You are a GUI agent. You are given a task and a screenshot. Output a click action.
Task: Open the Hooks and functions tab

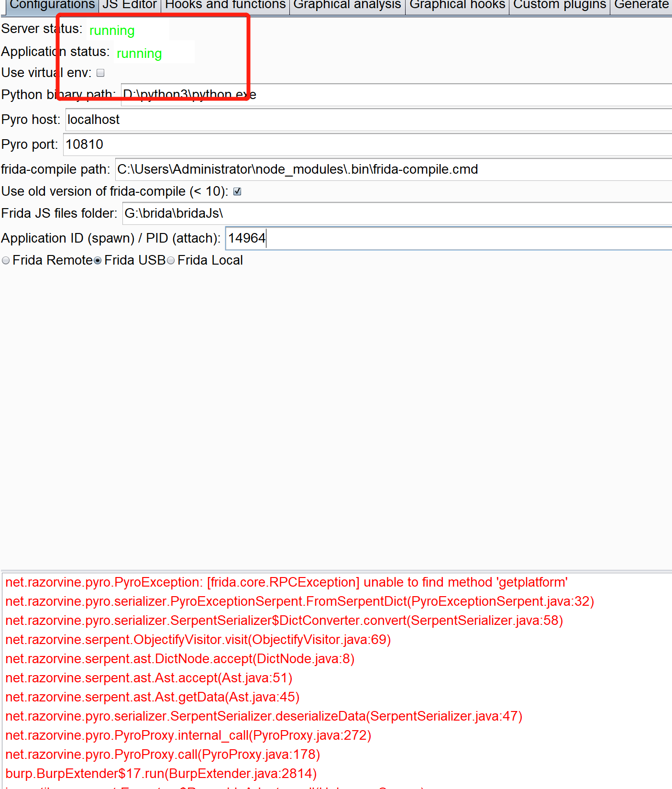(225, 6)
